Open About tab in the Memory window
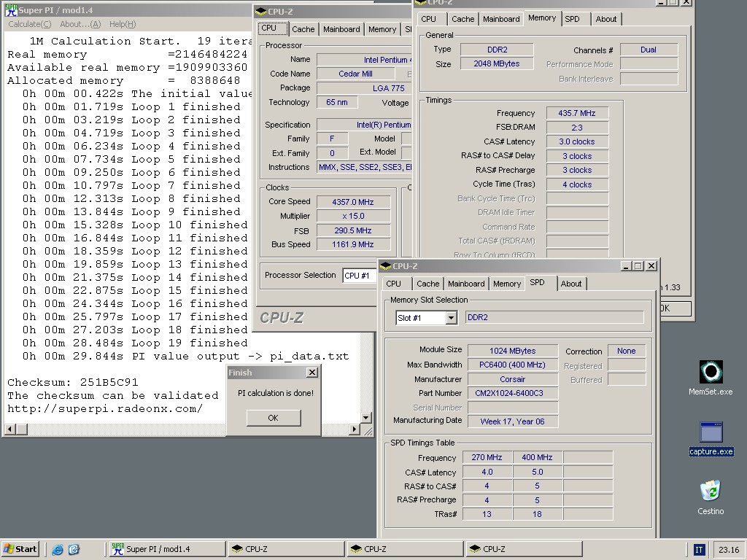 point(605,19)
